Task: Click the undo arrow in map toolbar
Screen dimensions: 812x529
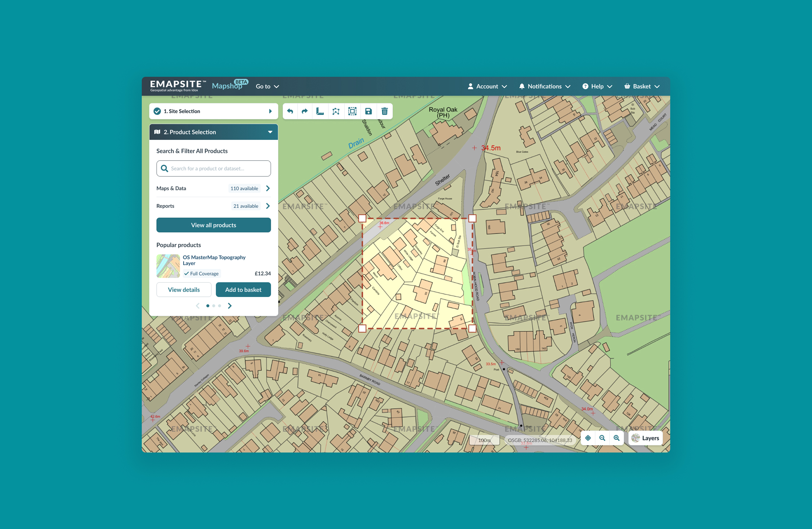Action: point(290,111)
